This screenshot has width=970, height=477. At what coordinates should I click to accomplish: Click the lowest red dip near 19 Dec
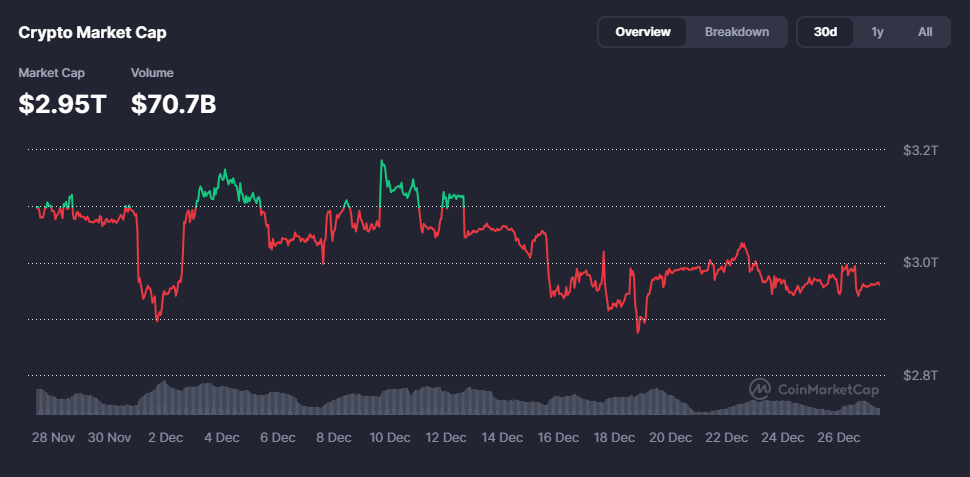coord(639,331)
